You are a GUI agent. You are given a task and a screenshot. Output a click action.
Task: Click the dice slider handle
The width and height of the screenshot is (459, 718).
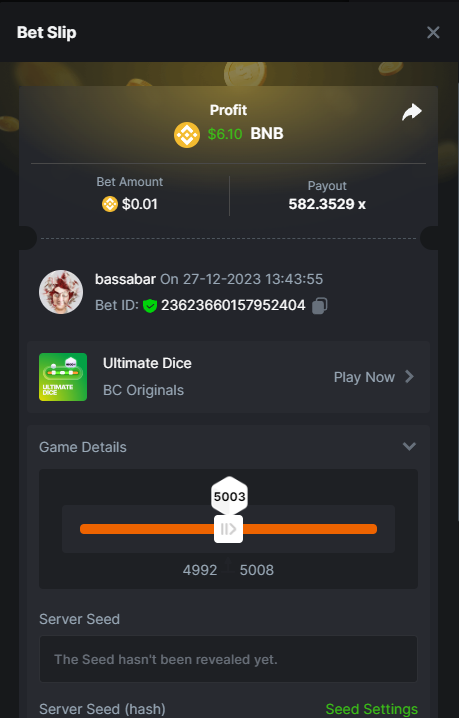(229, 529)
